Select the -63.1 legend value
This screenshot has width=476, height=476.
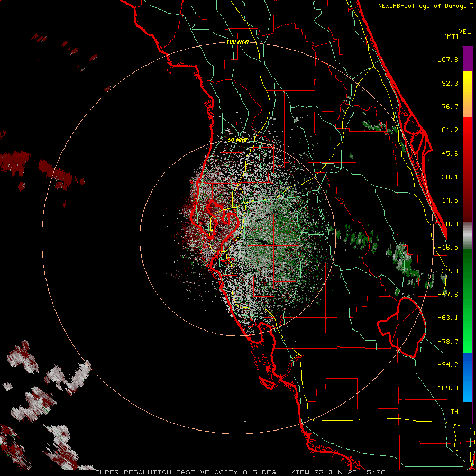coord(448,318)
